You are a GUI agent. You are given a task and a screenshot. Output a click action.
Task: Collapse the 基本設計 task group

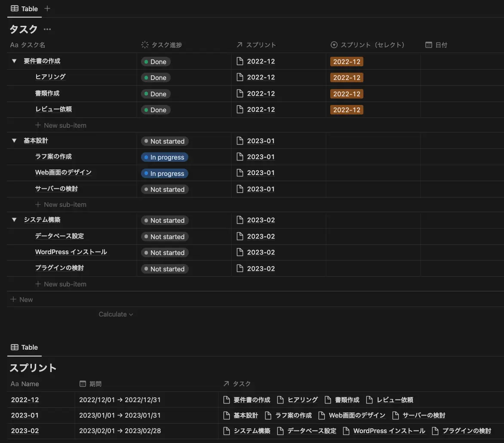tap(14, 141)
